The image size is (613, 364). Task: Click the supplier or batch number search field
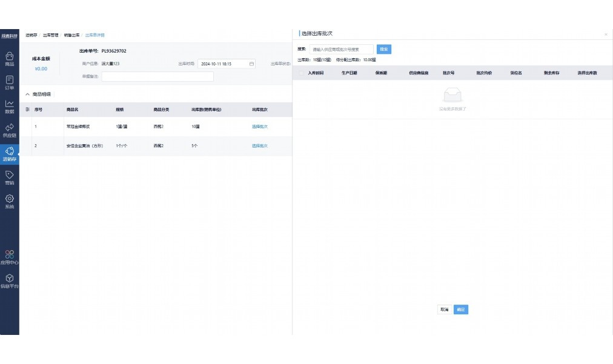341,49
